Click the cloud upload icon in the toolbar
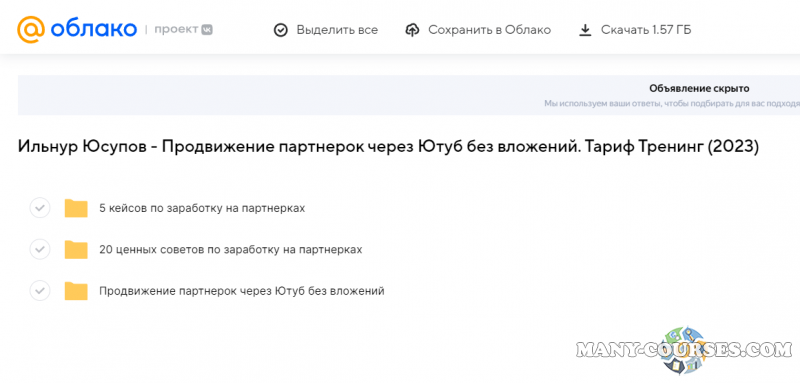Image resolution: width=800 pixels, height=383 pixels. point(412,30)
